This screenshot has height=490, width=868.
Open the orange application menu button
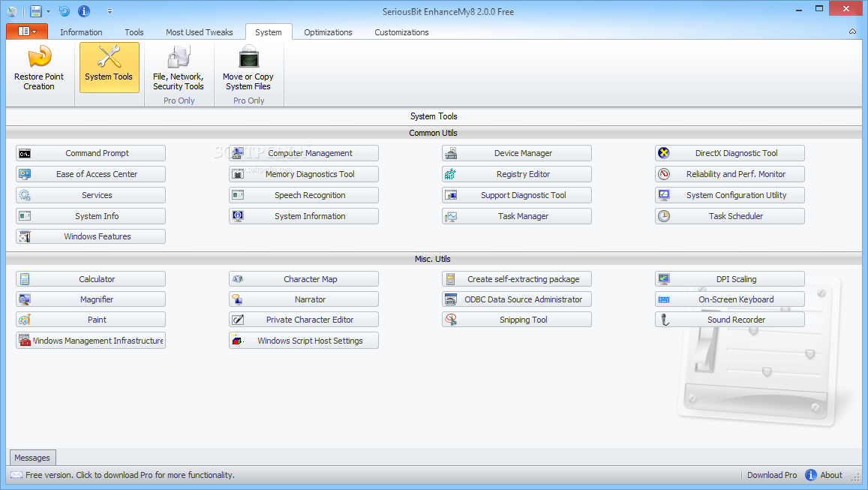click(26, 32)
